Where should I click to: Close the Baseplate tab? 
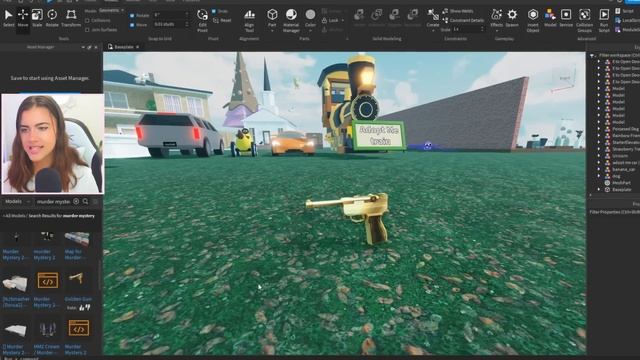point(138,47)
